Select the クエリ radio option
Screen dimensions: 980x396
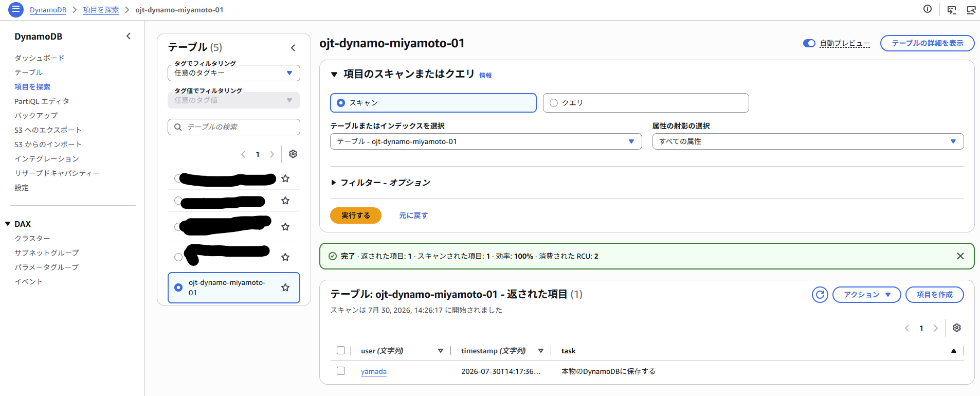(x=554, y=103)
